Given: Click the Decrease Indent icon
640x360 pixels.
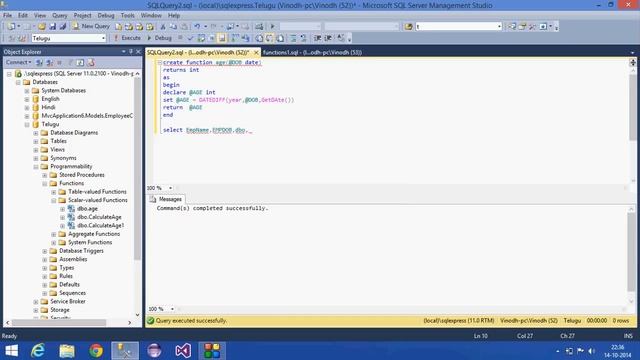Looking at the screenshot, I should click(317, 38).
